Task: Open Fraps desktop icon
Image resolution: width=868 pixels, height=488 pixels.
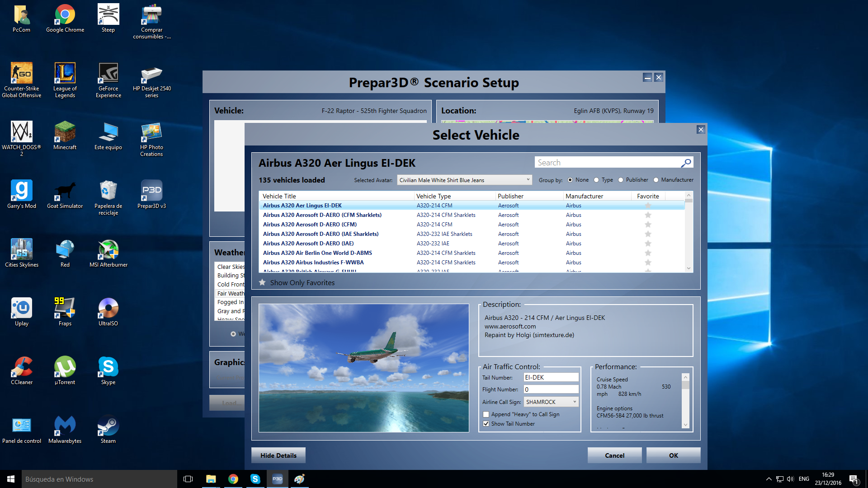Action: (65, 312)
